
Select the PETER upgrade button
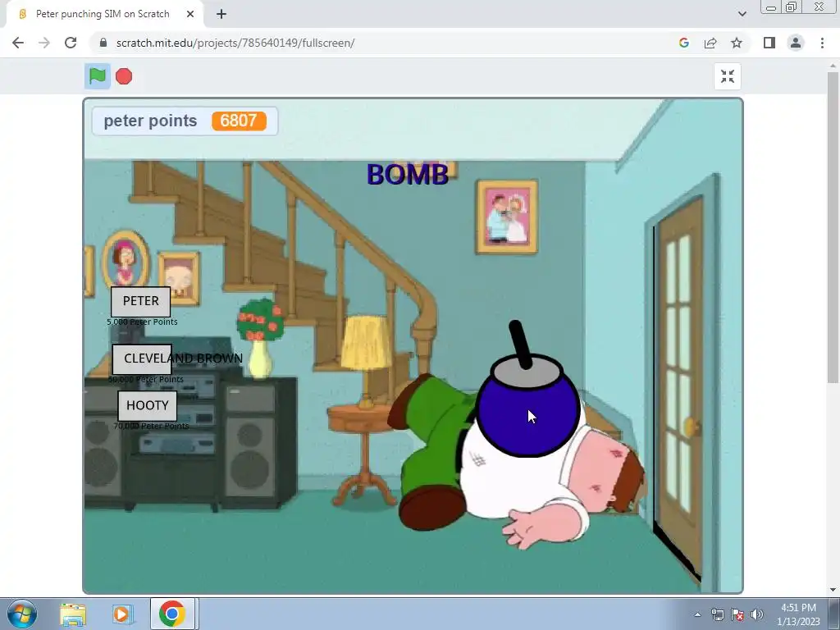(141, 301)
